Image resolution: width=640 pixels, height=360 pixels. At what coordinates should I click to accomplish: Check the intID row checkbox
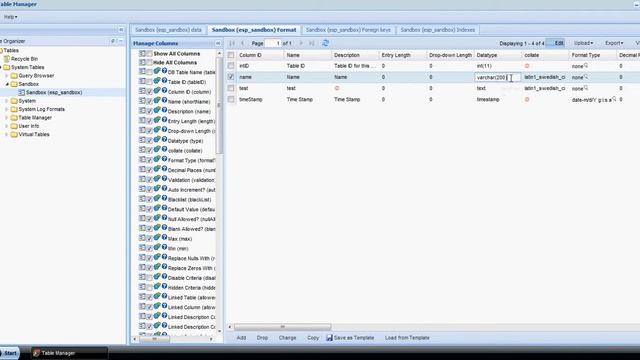[x=231, y=66]
